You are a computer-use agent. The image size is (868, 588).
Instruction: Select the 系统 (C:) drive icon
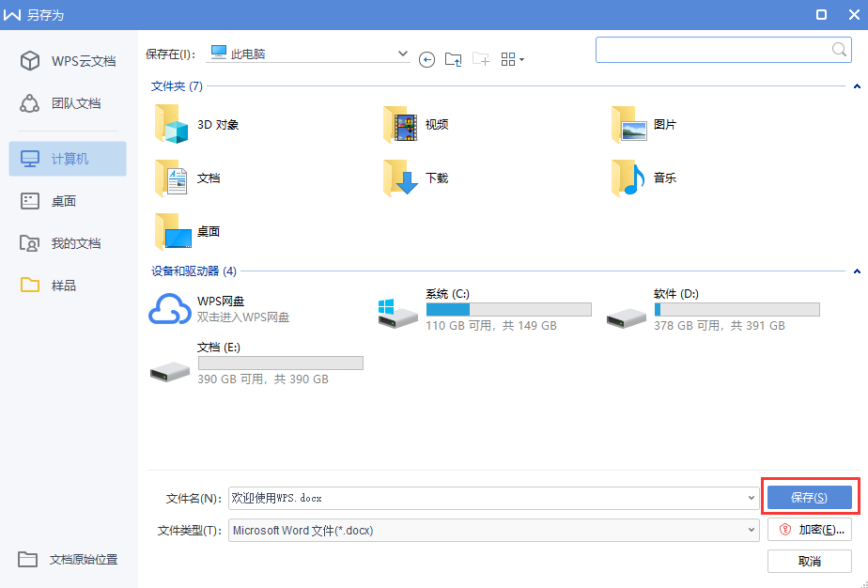click(397, 314)
